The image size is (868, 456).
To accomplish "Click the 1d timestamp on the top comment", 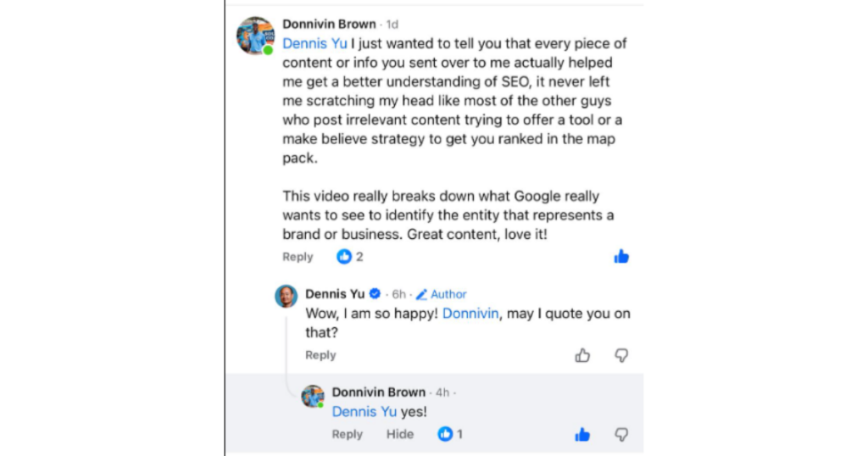I will click(x=392, y=25).
